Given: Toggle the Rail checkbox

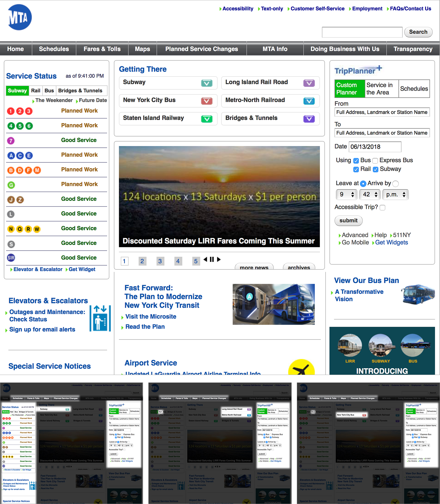Looking at the screenshot, I should point(356,169).
